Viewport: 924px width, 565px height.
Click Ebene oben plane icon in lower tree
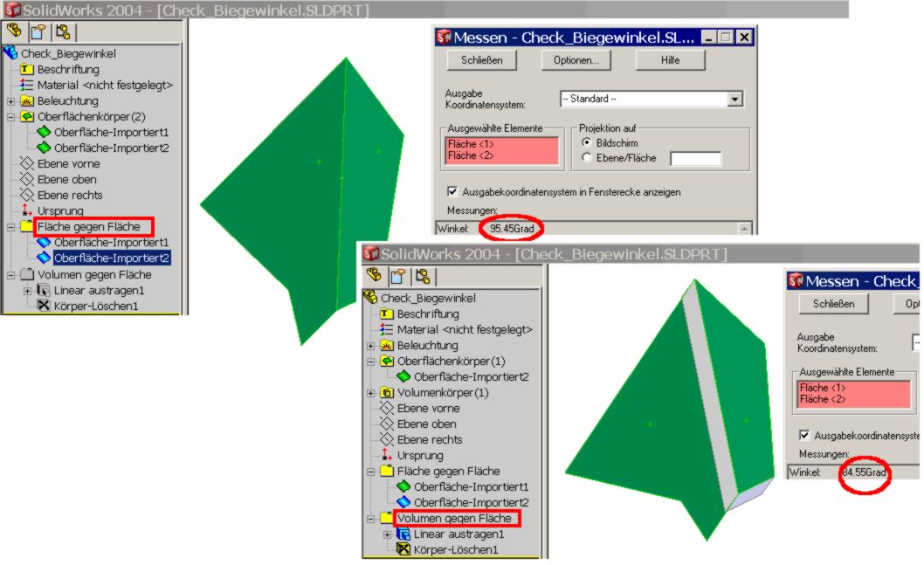point(387,424)
